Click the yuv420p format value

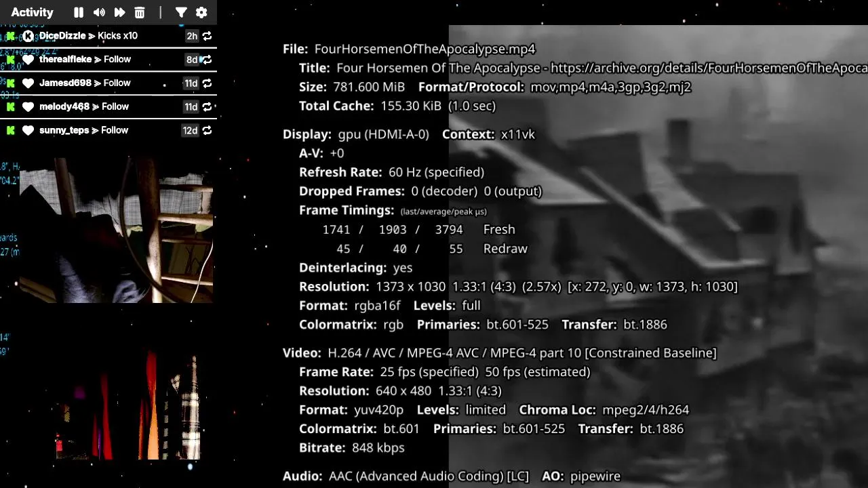(378, 410)
